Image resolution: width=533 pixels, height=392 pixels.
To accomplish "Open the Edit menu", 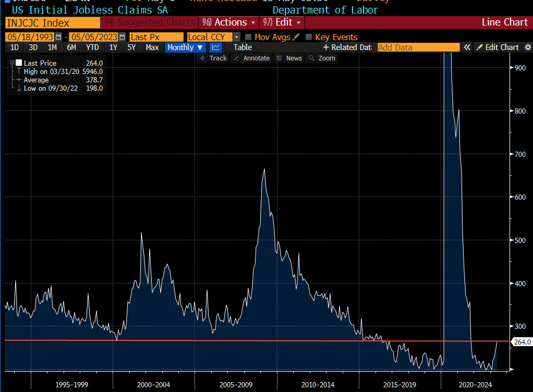I will pyautogui.click(x=282, y=22).
